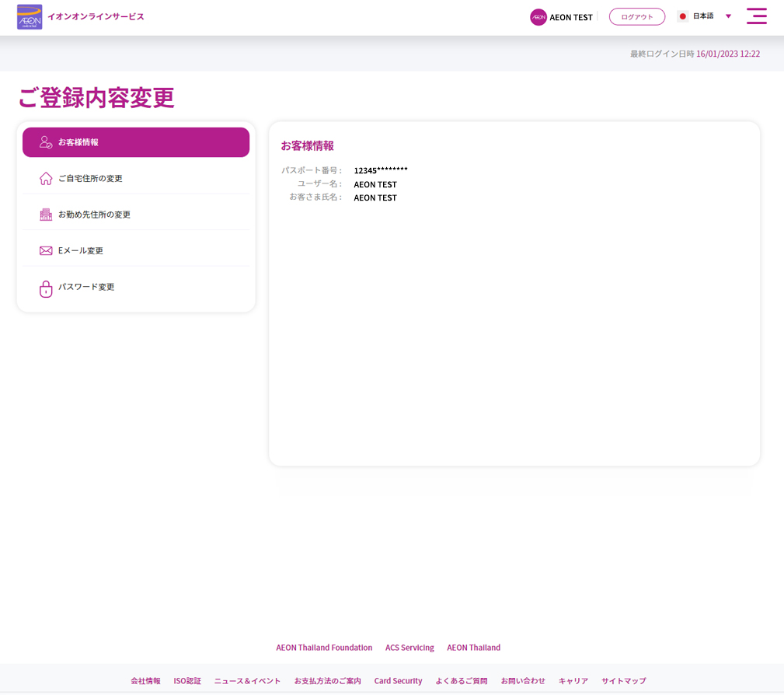Click the Japan flag icon
The image size is (784, 695).
pyautogui.click(x=682, y=16)
